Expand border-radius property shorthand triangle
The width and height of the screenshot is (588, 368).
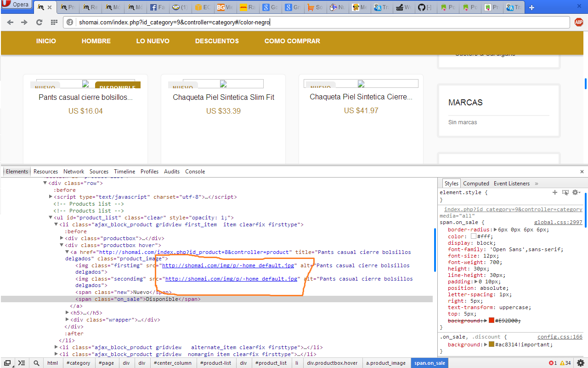(495, 230)
